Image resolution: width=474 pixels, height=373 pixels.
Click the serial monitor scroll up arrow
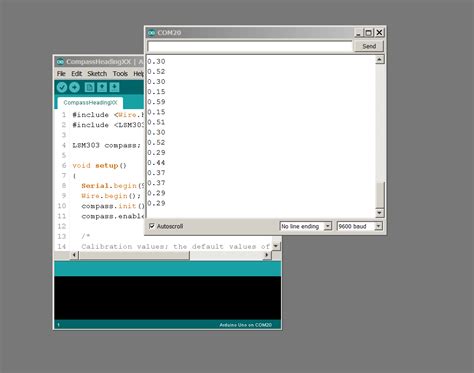coord(380,60)
